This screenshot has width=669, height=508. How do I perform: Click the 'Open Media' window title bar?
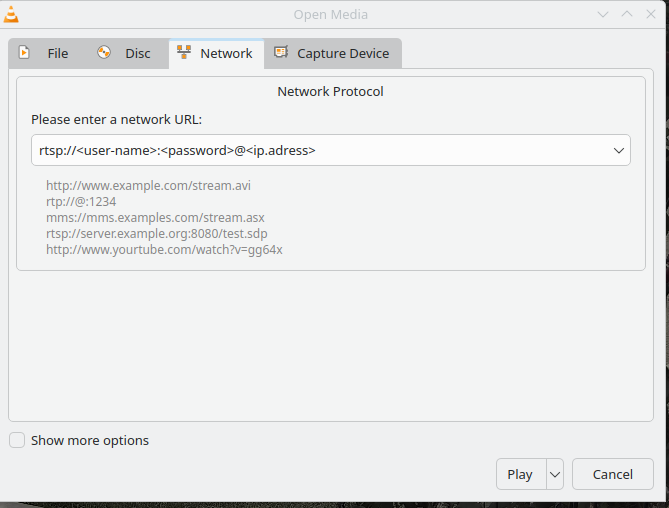point(330,14)
